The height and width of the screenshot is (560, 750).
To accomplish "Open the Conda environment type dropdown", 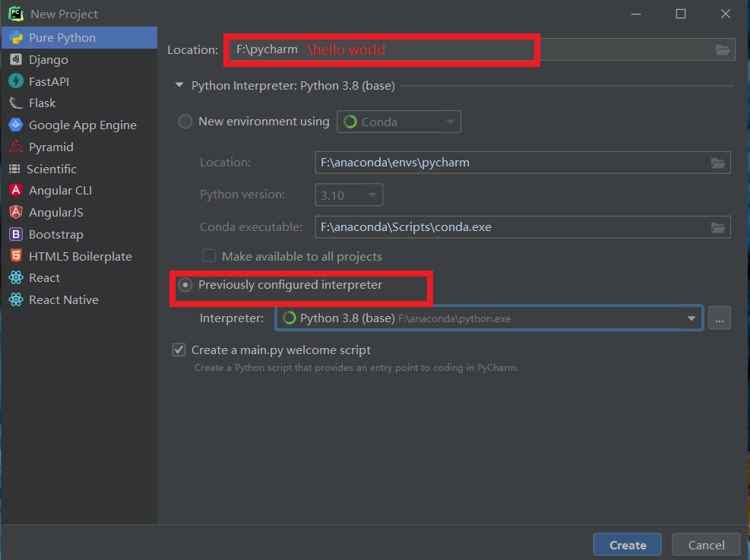I will pyautogui.click(x=399, y=122).
